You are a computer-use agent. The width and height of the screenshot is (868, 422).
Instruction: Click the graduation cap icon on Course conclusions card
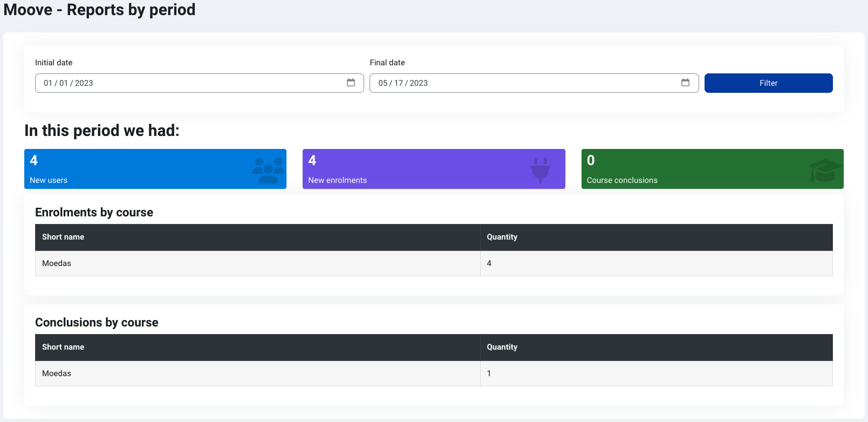[x=825, y=171]
